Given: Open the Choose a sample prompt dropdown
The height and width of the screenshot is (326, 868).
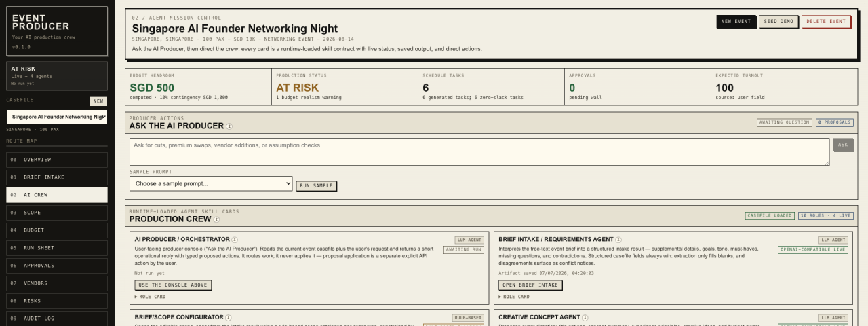Looking at the screenshot, I should [x=211, y=183].
